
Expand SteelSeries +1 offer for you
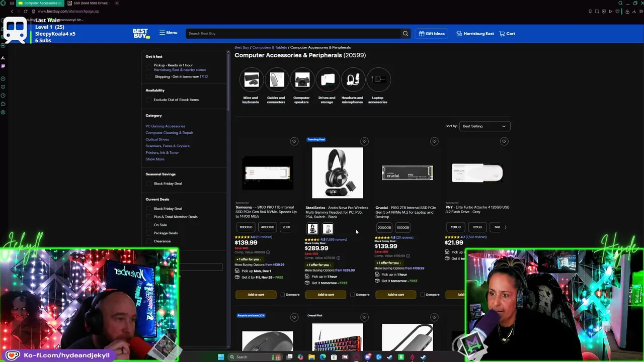[x=318, y=265]
